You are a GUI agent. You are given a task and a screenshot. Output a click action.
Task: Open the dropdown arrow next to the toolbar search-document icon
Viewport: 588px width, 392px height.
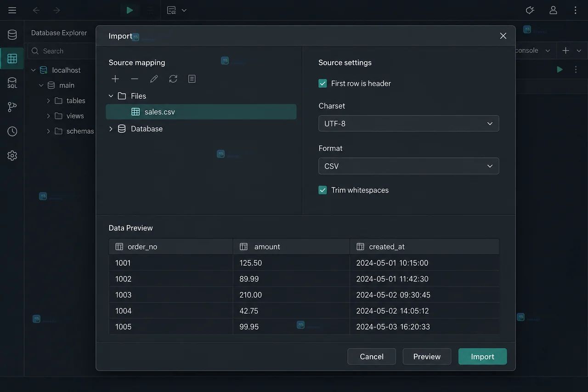[x=184, y=10]
